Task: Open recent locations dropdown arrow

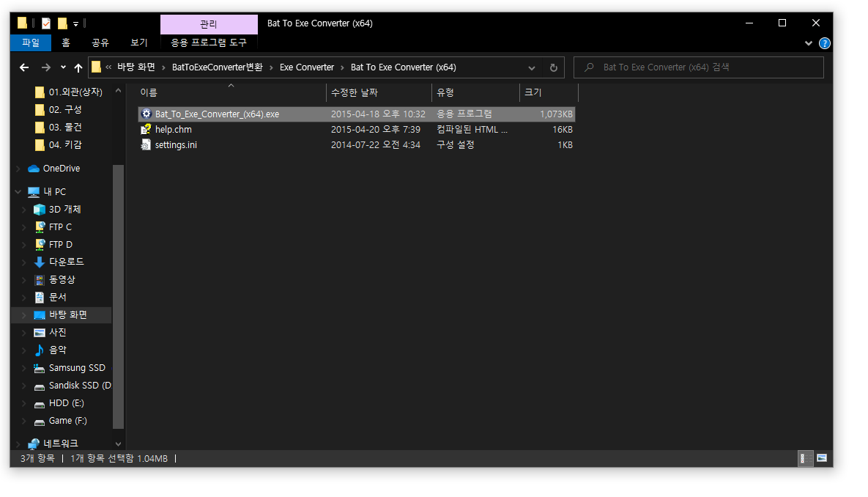Action: coord(63,67)
